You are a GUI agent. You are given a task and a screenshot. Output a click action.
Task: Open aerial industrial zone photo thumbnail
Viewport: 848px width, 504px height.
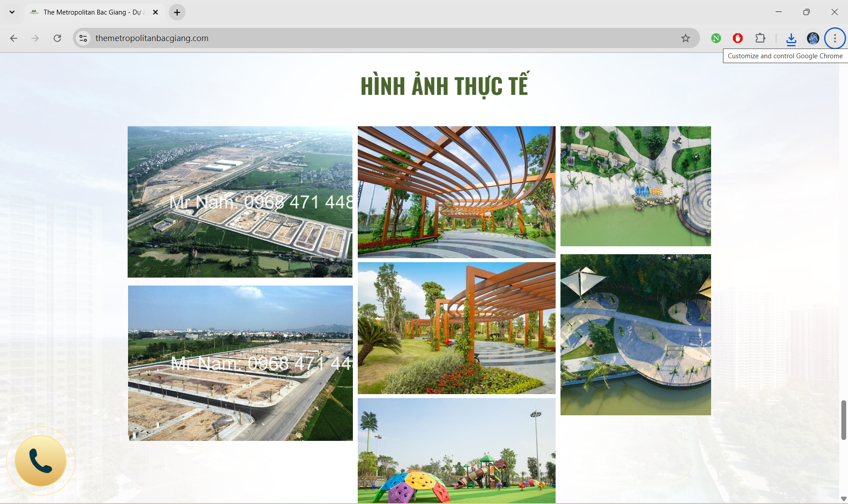click(240, 202)
